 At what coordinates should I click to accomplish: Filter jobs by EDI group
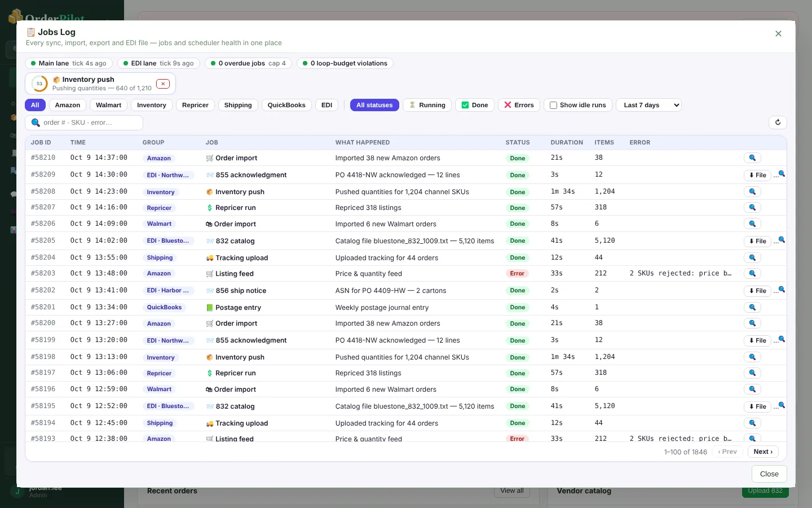pos(327,105)
